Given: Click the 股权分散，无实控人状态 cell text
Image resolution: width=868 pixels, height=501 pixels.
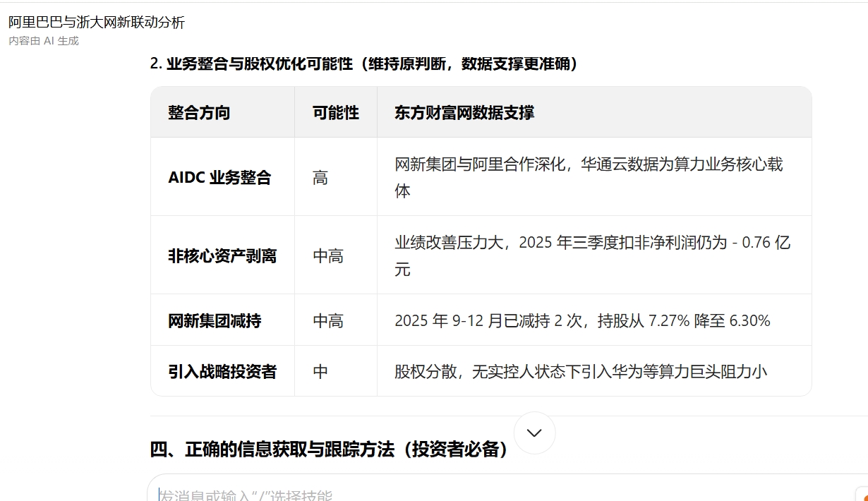Looking at the screenshot, I should tap(581, 371).
